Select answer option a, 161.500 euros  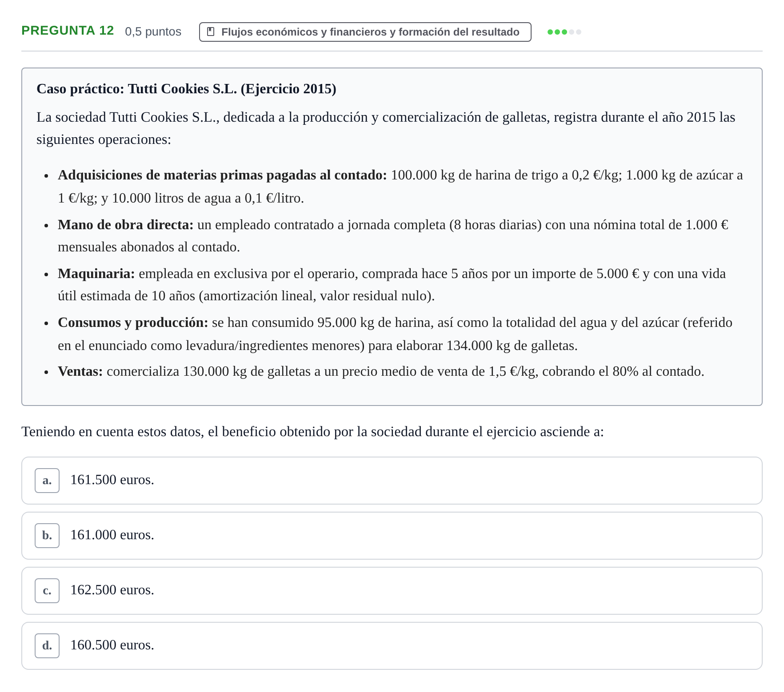pos(392,481)
